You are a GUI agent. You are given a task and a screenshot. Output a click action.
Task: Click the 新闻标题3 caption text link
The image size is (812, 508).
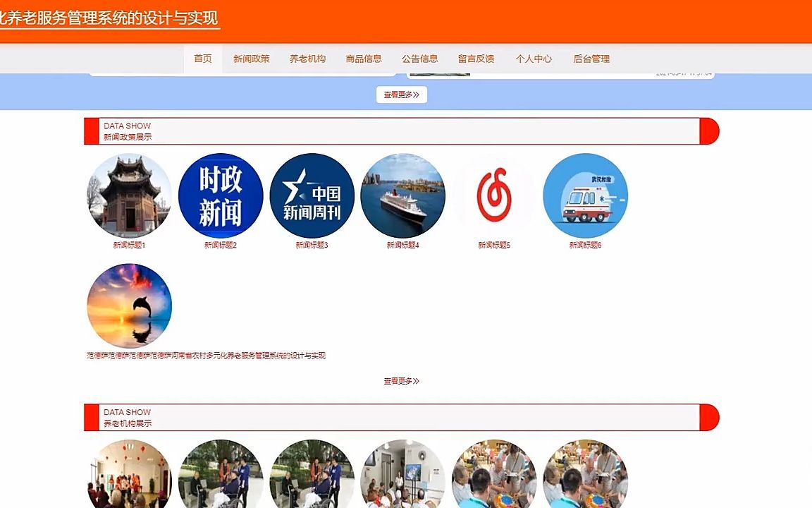pyautogui.click(x=312, y=244)
